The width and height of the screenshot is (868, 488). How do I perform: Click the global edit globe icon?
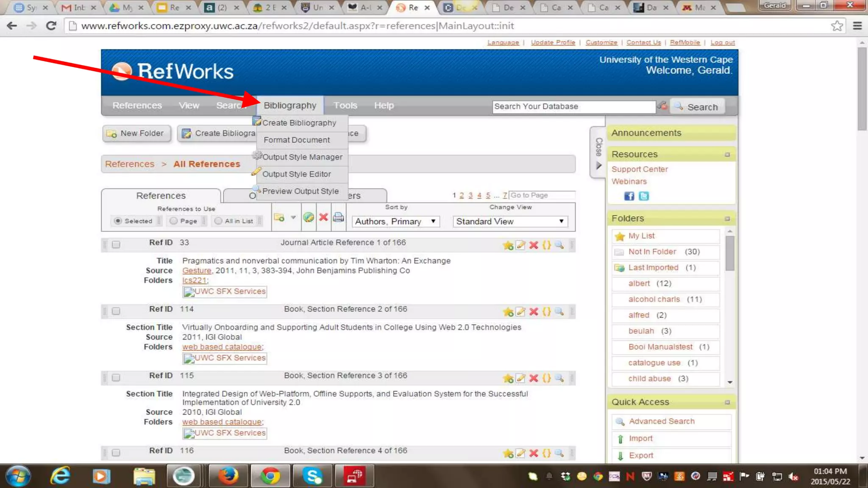[x=309, y=217]
